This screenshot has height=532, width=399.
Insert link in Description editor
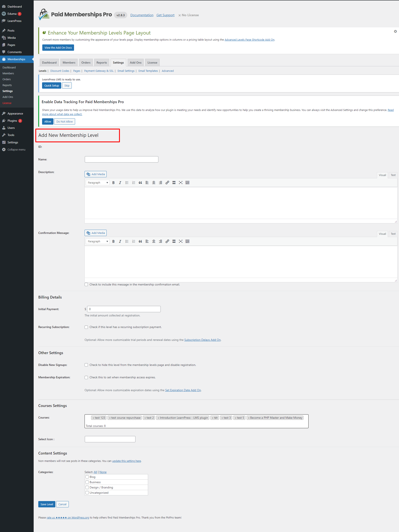(167, 183)
